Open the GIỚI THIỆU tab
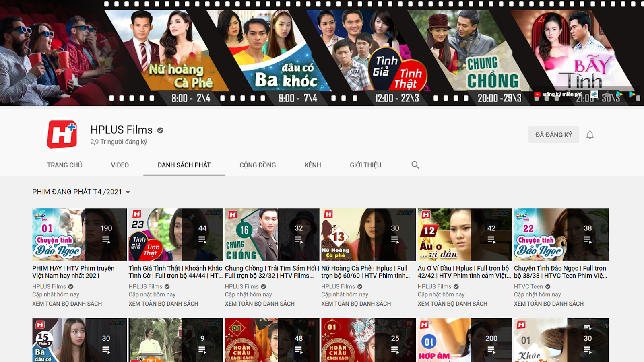 365,165
